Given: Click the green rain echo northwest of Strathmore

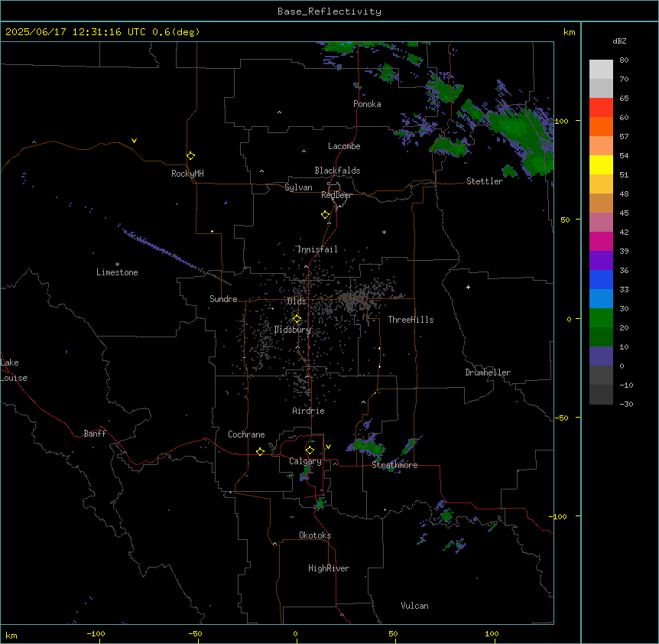Looking at the screenshot, I should [368, 446].
